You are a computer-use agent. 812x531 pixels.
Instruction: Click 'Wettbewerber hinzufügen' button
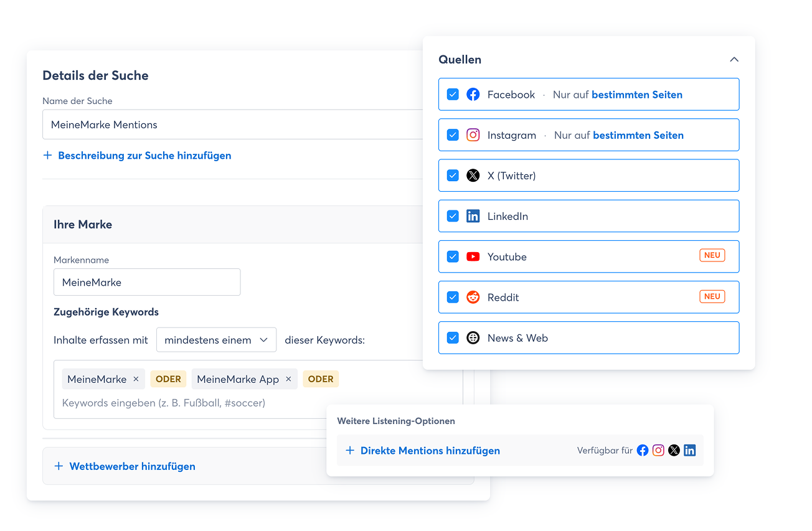(x=133, y=466)
